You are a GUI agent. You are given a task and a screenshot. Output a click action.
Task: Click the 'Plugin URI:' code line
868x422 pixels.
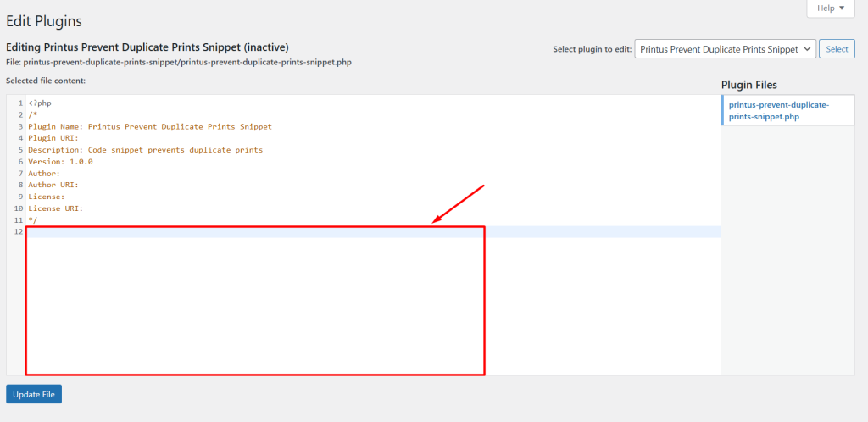(x=53, y=138)
